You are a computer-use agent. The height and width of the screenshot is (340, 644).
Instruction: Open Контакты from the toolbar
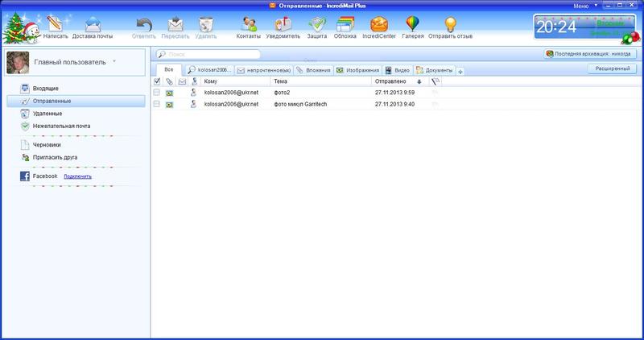point(248,24)
